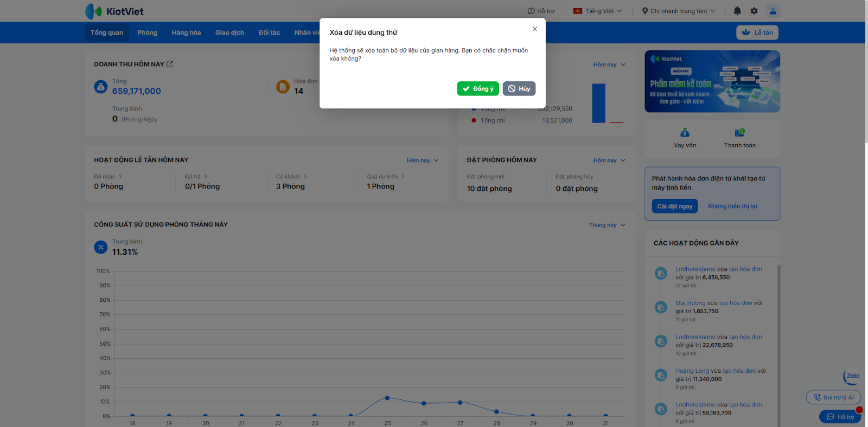
Task: Open the Hỗ trợ support link
Action: 541,11
